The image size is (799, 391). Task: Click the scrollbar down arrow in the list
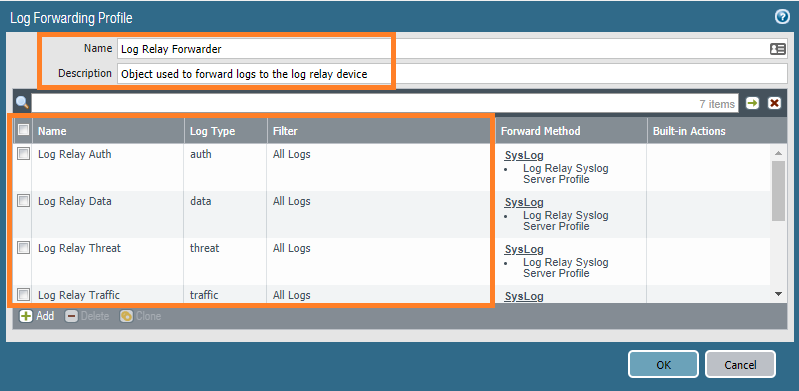[x=778, y=294]
